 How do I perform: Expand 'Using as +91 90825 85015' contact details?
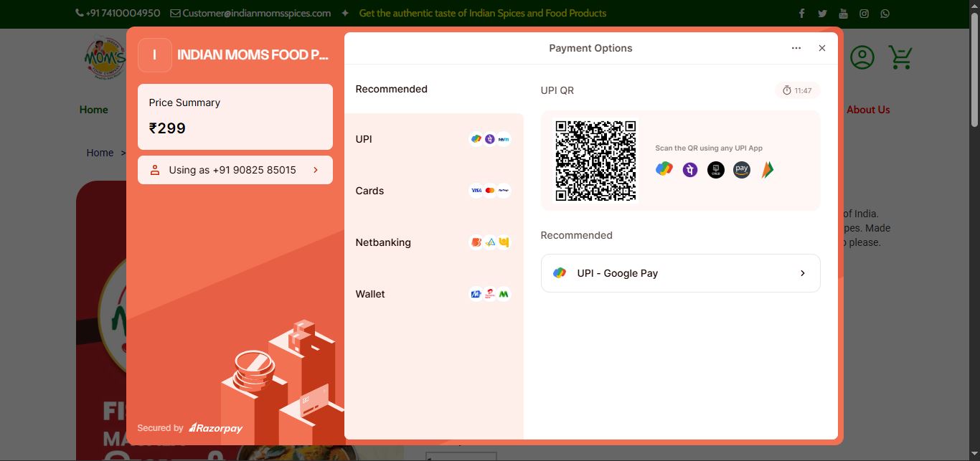[235, 170]
